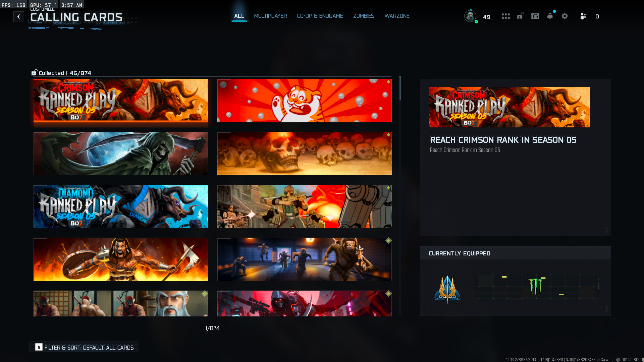This screenshot has width=644, height=362.
Task: Choose the grim reaper with scythe card
Action: pyautogui.click(x=121, y=154)
